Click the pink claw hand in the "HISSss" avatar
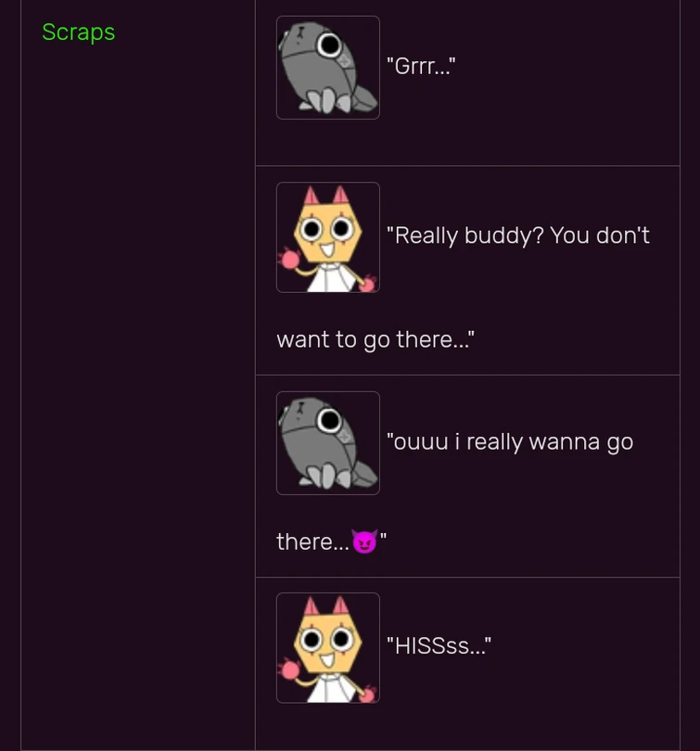The image size is (700, 751). pyautogui.click(x=289, y=669)
